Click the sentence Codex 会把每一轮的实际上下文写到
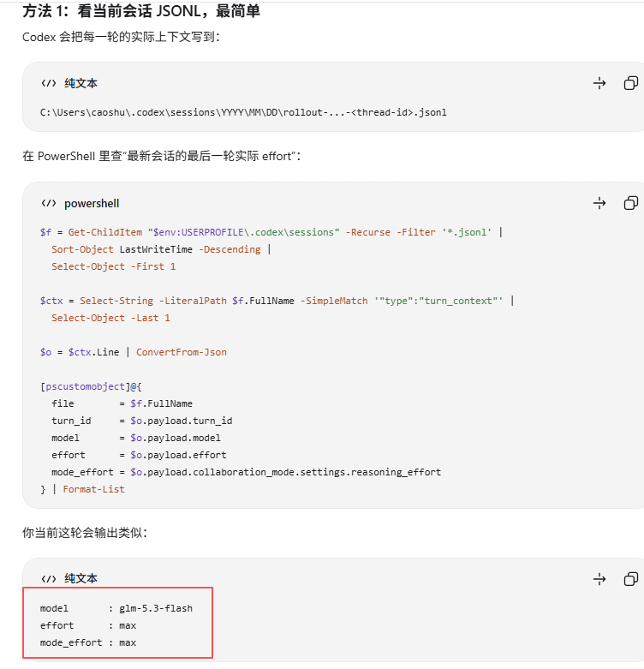The height and width of the screenshot is (669, 644). coord(121,37)
